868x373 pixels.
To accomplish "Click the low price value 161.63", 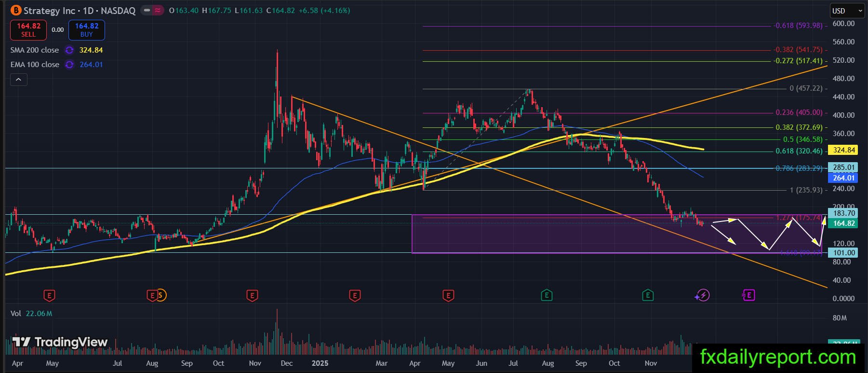I will pos(251,11).
